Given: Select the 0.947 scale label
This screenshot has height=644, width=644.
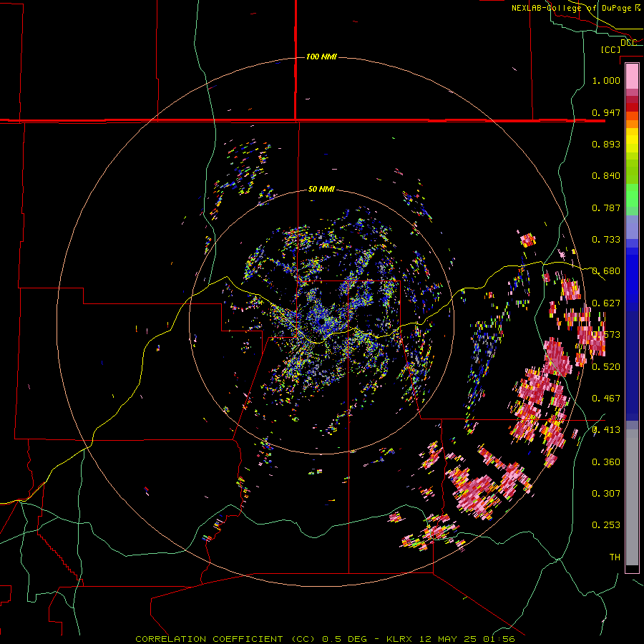Looking at the screenshot, I should (606, 112).
